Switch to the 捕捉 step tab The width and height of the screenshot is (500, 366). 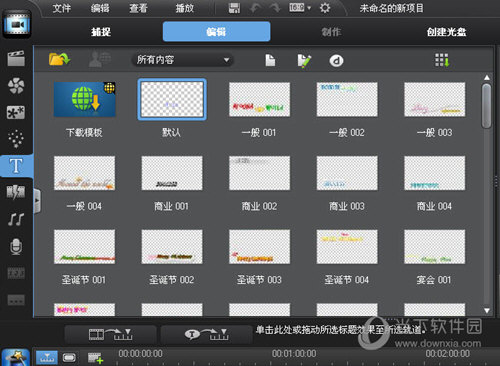pyautogui.click(x=101, y=32)
